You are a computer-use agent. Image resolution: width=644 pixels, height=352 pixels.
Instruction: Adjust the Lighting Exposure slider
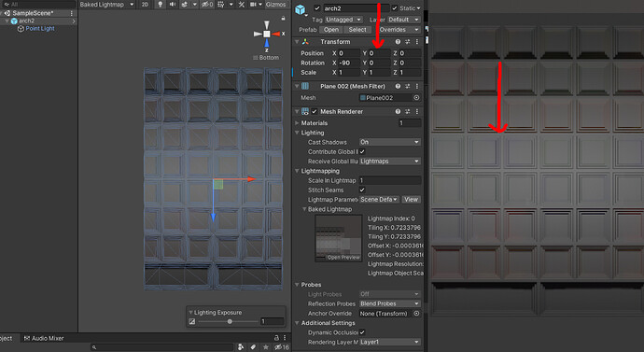pyautogui.click(x=230, y=321)
